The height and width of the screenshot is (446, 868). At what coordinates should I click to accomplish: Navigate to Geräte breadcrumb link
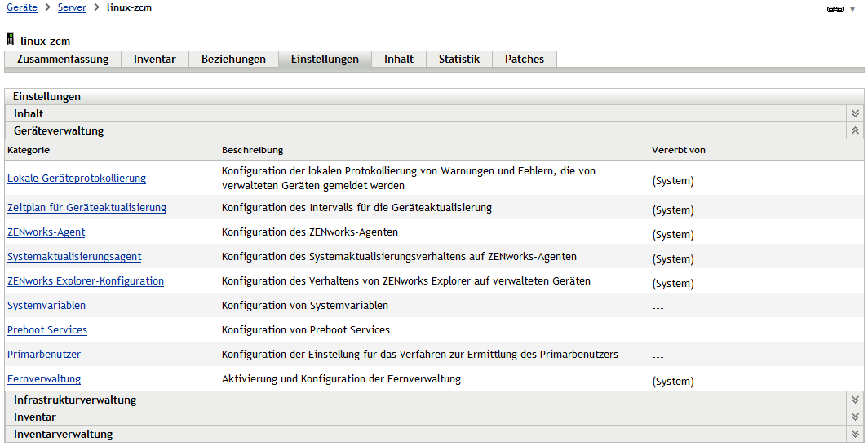tap(21, 7)
